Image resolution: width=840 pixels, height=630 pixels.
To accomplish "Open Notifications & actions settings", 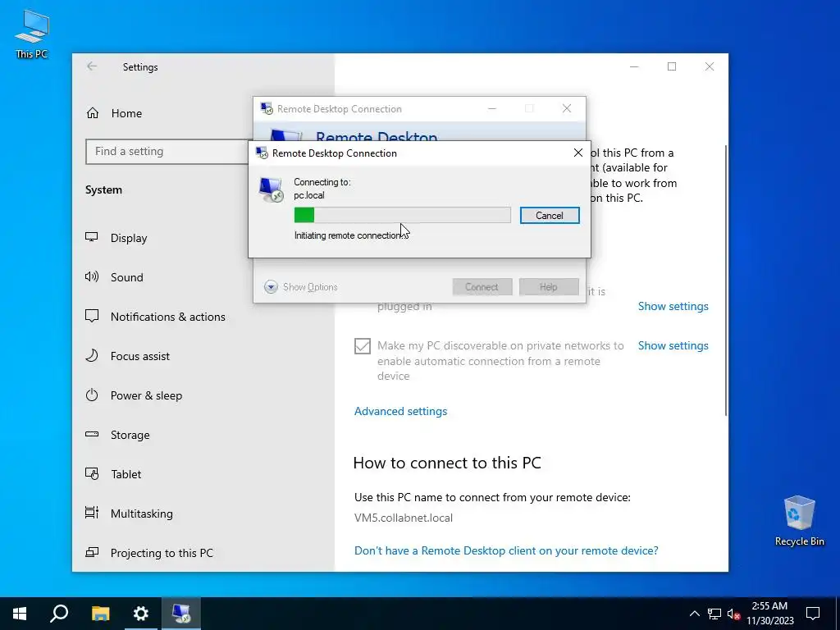I will [x=155, y=317].
